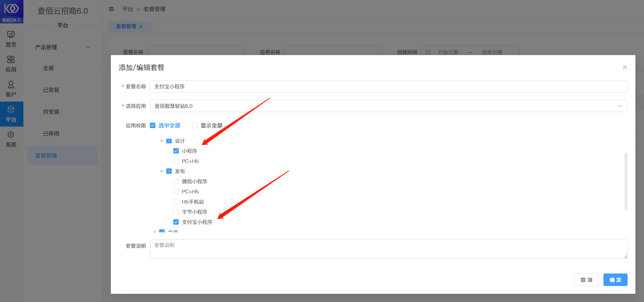Select 已停用 in product menu
The image size is (644, 302).
(51, 134)
